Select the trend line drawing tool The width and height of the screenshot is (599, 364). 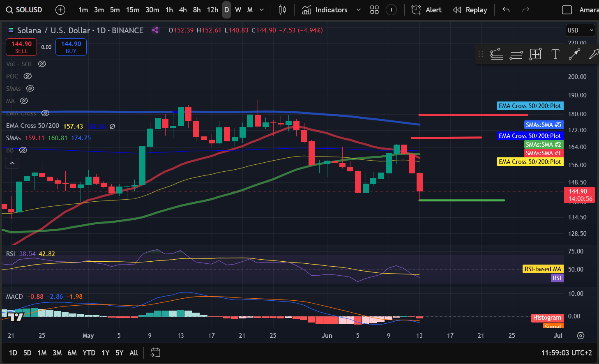(x=574, y=54)
